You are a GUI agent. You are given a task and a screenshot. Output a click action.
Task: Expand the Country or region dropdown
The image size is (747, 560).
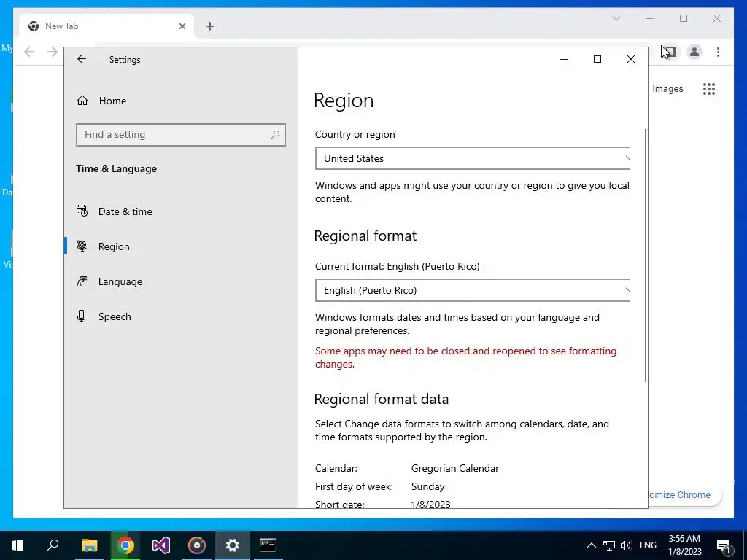click(473, 158)
